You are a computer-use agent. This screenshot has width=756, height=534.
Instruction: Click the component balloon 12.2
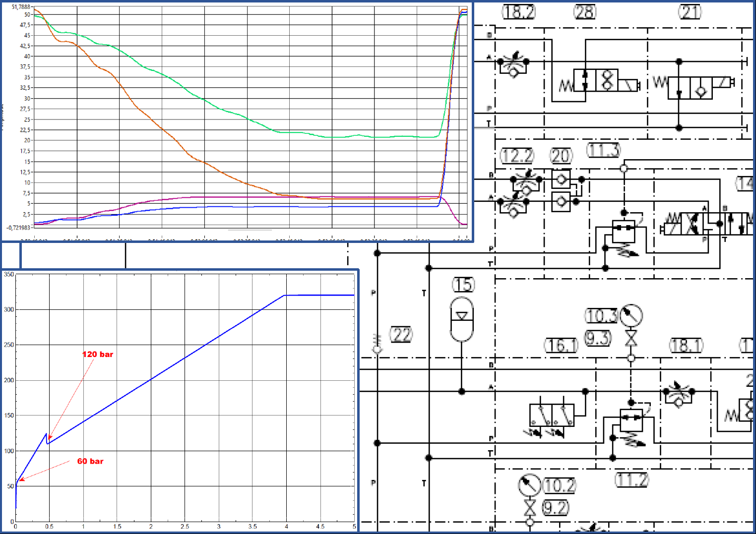516,156
